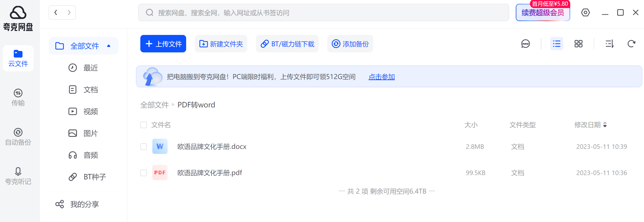The height and width of the screenshot is (222, 644).
Task: Open the 自动备份 auto backup section
Action: coord(18,137)
